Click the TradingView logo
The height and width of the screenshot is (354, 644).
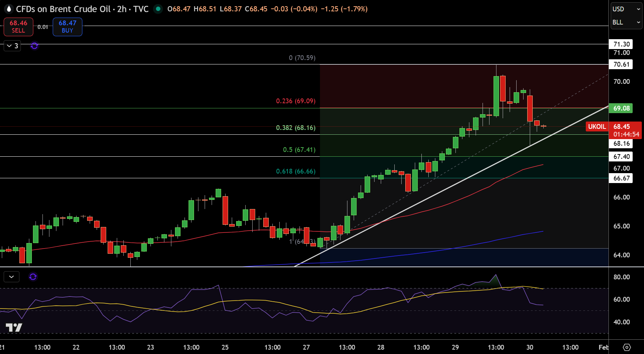14,327
